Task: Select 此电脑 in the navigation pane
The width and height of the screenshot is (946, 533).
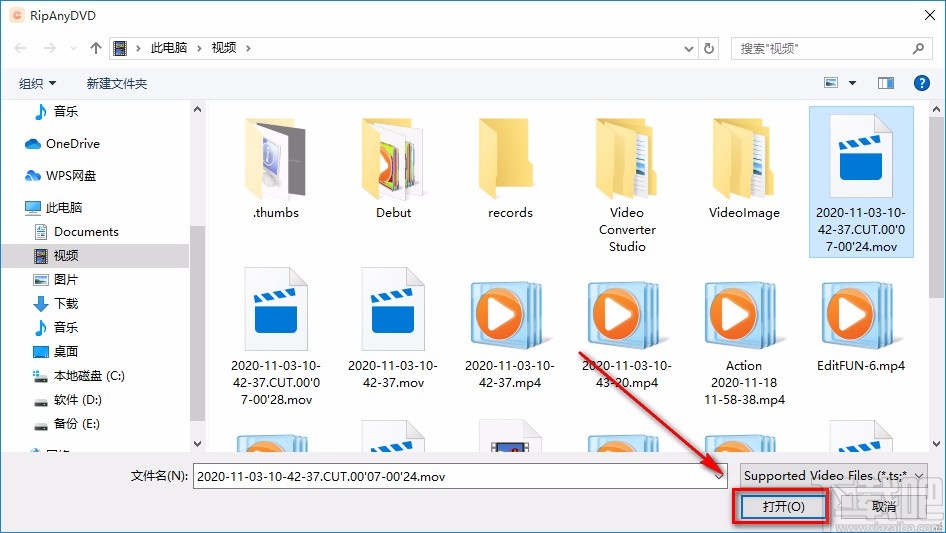Action: coord(53,208)
